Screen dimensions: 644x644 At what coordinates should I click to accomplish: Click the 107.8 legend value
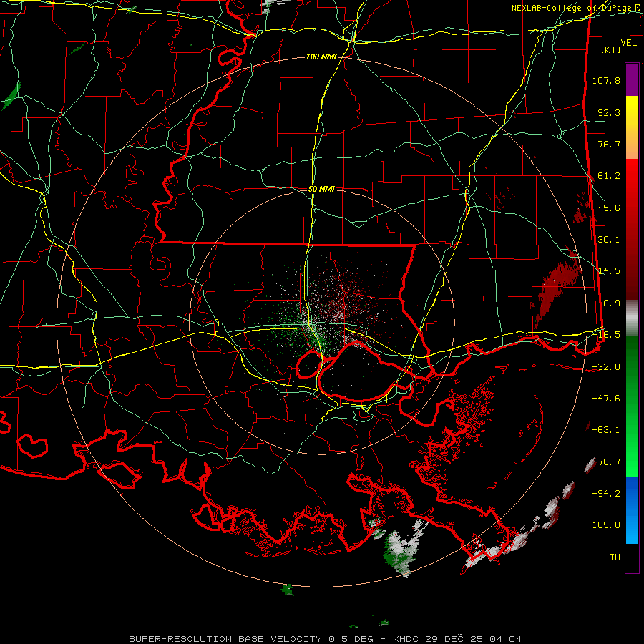click(x=606, y=80)
